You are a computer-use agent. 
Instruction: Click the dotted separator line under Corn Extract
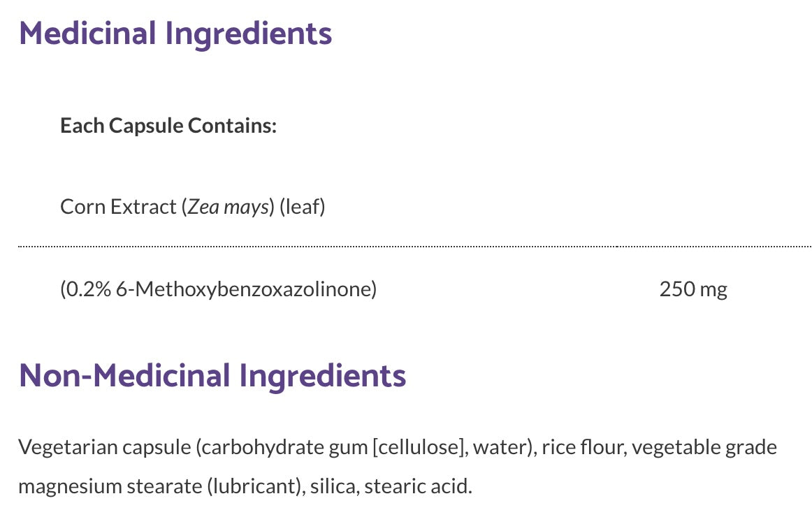pyautogui.click(x=415, y=247)
